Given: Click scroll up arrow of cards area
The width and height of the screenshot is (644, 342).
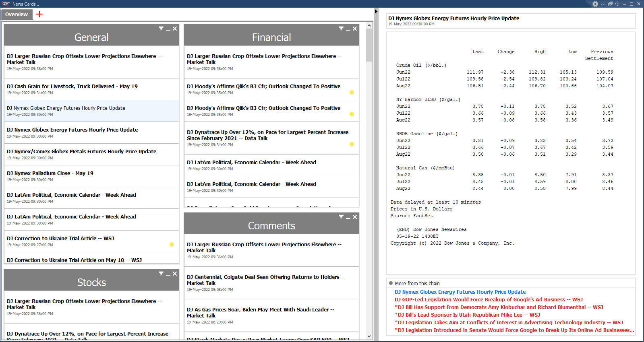Looking at the screenshot, I should 369,25.
